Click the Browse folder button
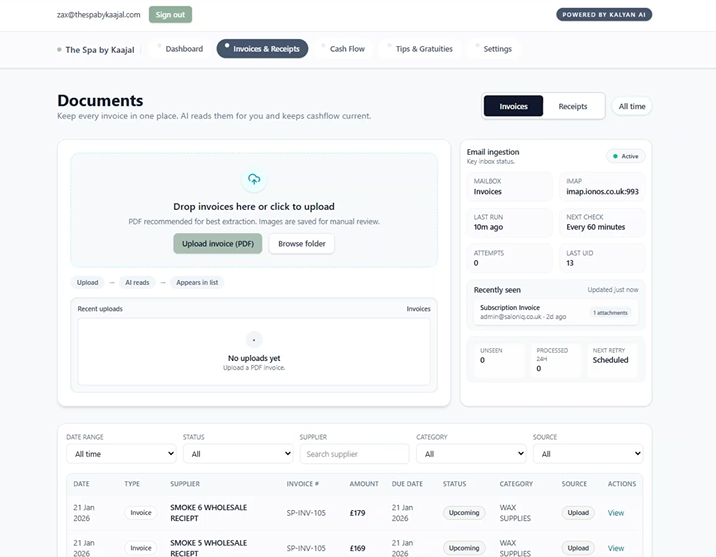716x557 pixels. point(302,244)
